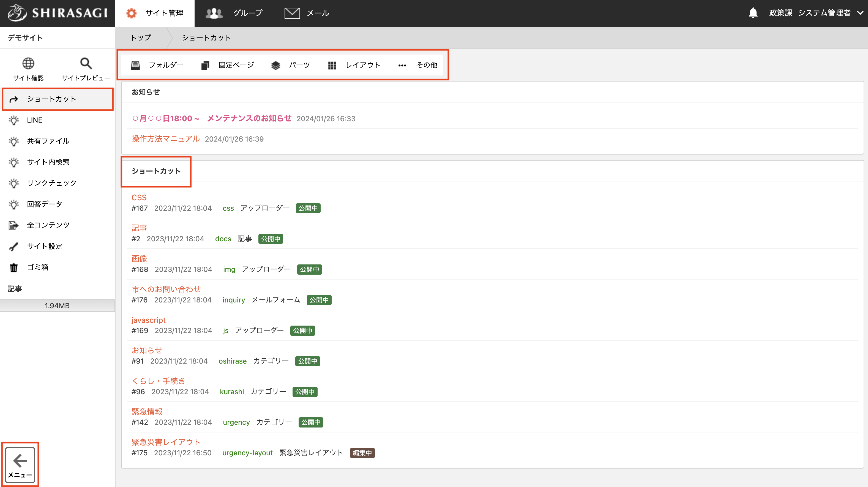
Task: Click the メニュー back arrow button
Action: (x=20, y=464)
